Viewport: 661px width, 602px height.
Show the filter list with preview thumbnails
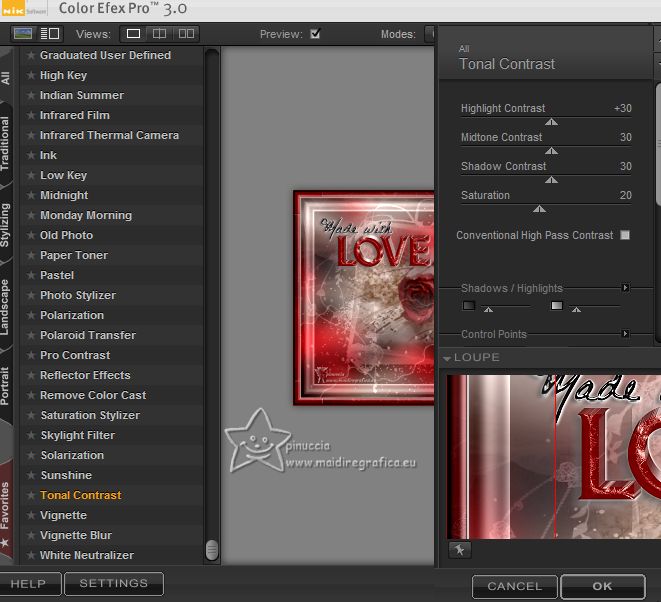(x=22, y=34)
